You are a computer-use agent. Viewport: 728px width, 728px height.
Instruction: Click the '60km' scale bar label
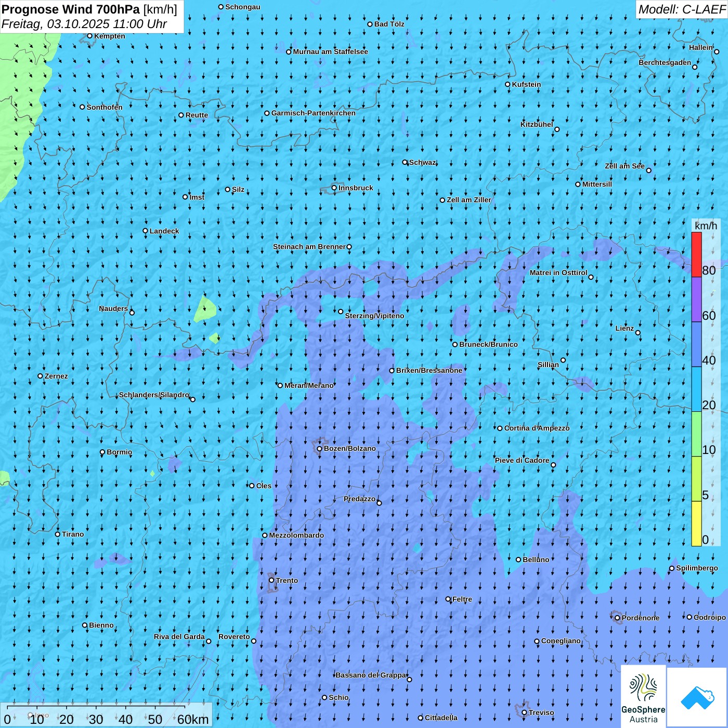[193, 719]
